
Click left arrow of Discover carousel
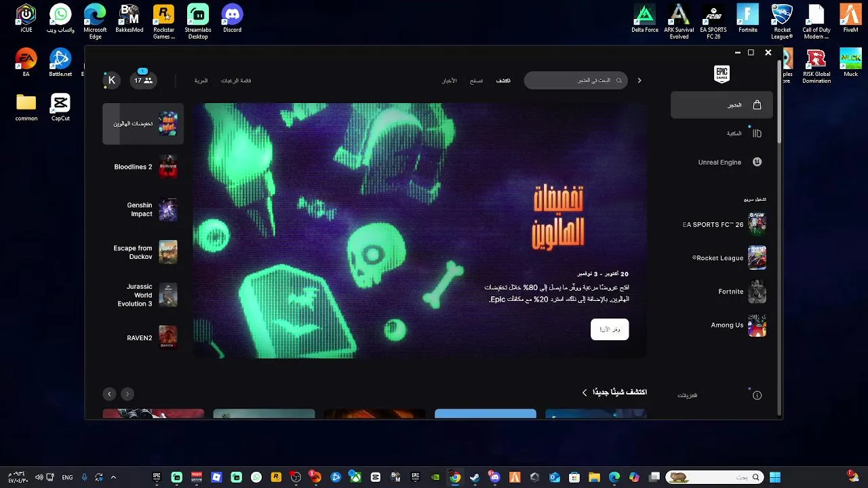[x=109, y=394]
